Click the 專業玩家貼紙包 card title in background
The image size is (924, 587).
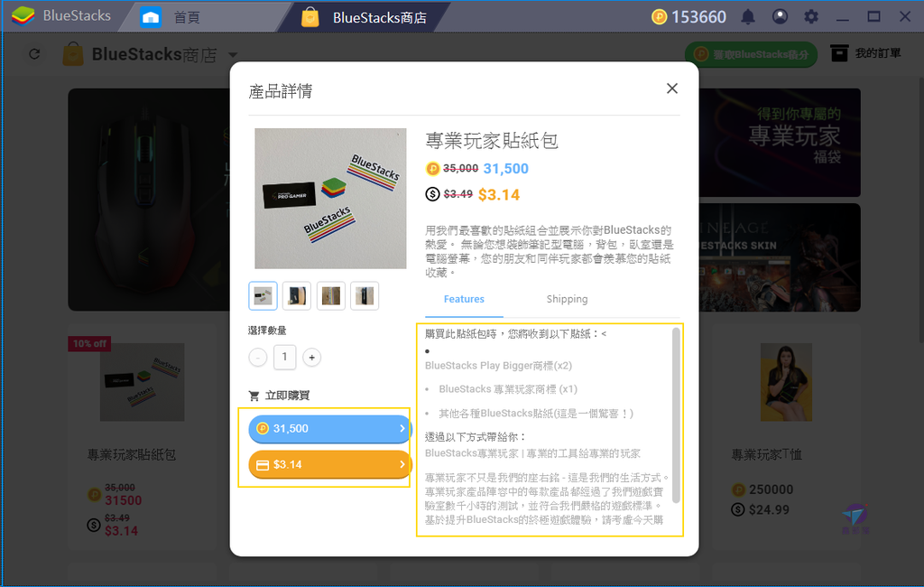(132, 455)
